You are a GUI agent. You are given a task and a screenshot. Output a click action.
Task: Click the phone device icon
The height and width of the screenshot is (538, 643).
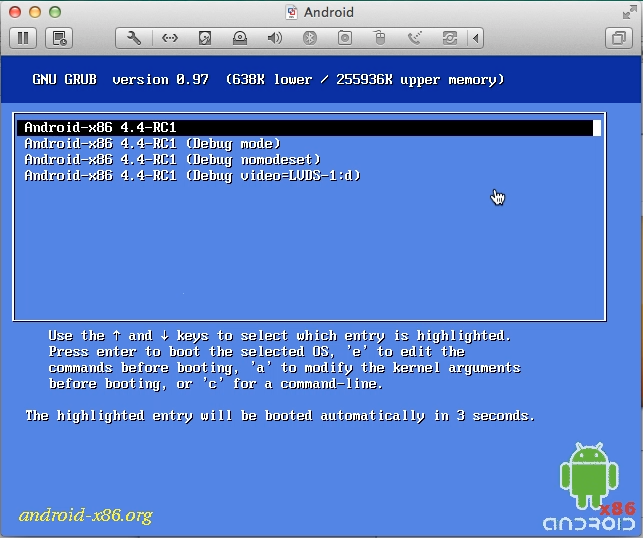(x=415, y=38)
